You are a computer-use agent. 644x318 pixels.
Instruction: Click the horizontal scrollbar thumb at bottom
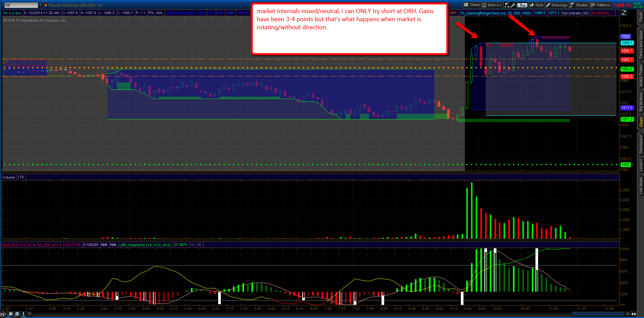(x=598, y=314)
